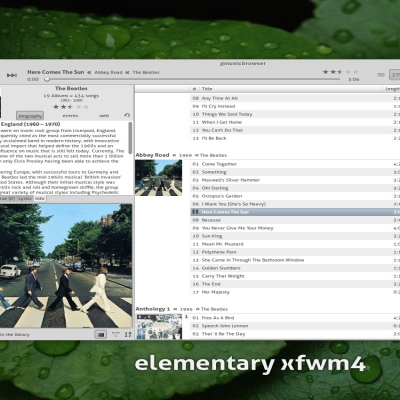Click the seek bar handle at 0:00
The image size is (400, 400).
click(x=47, y=79)
